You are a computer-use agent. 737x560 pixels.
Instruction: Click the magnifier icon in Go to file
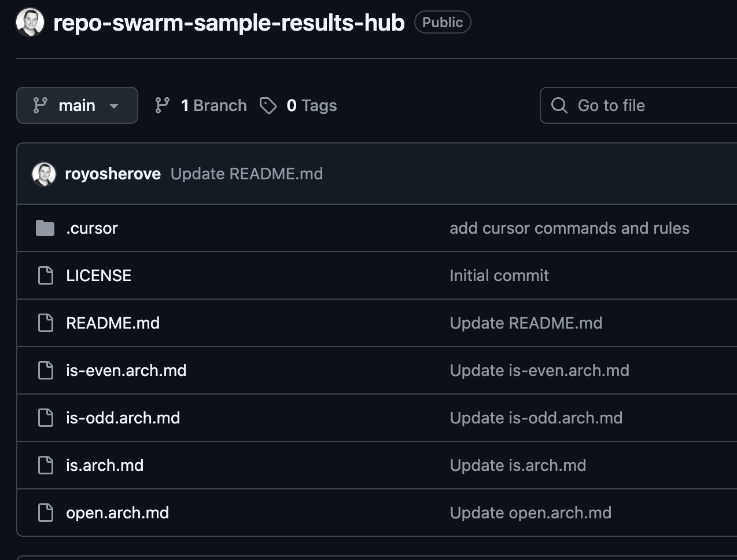559,105
